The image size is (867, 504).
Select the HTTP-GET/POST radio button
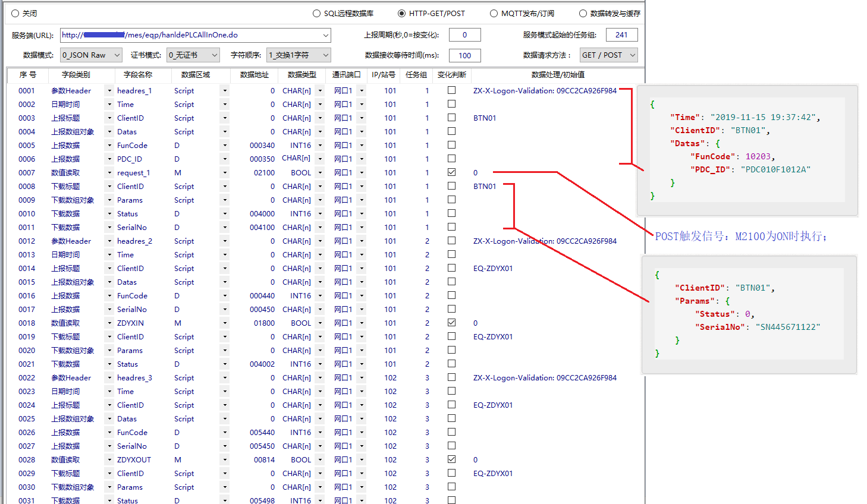click(x=402, y=14)
